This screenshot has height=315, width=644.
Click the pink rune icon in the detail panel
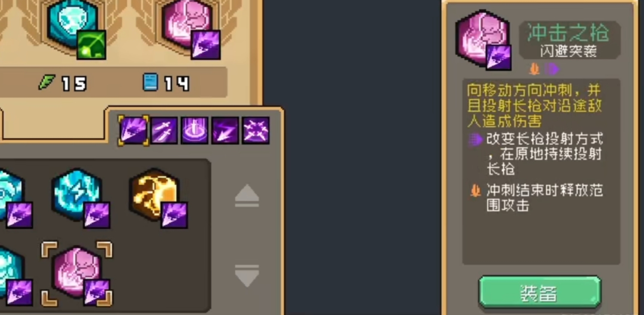(x=484, y=40)
